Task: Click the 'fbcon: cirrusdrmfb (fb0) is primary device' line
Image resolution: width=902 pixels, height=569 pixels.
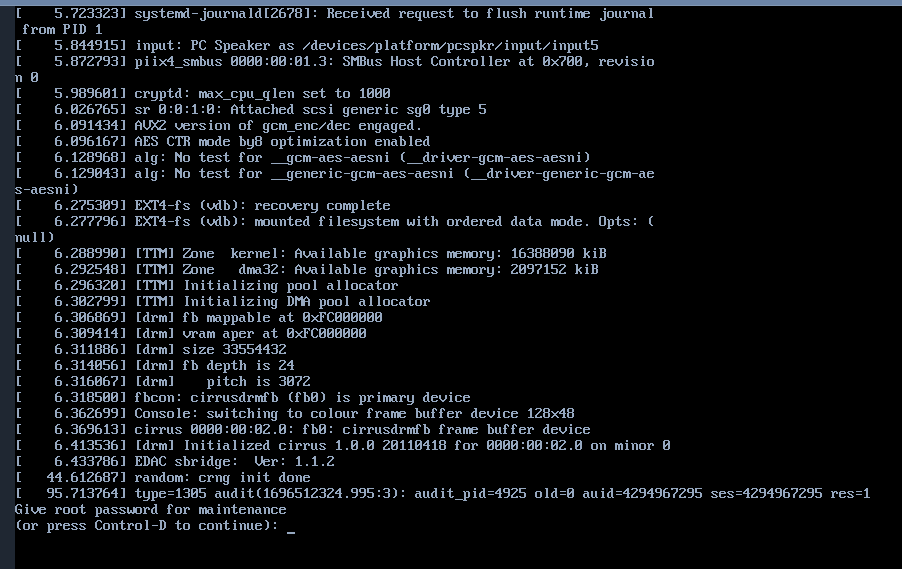Action: point(243,398)
